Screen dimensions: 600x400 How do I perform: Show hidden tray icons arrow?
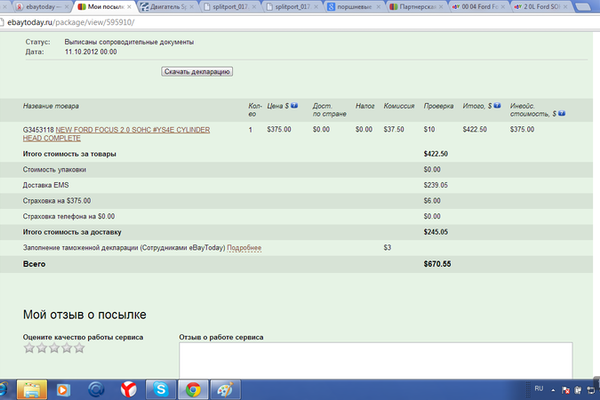553,390
